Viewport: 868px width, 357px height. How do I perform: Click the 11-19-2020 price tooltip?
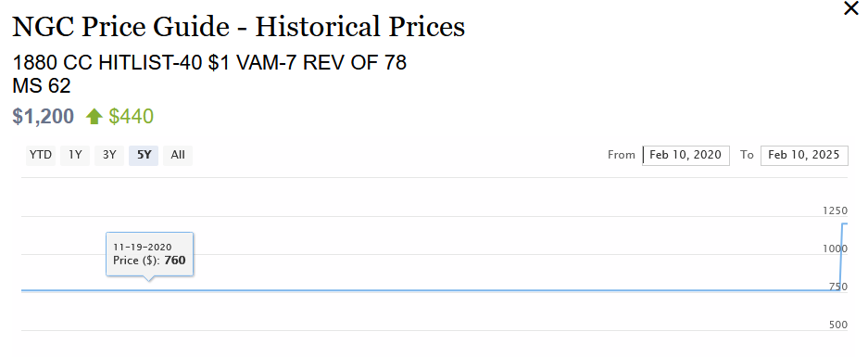coord(149,254)
